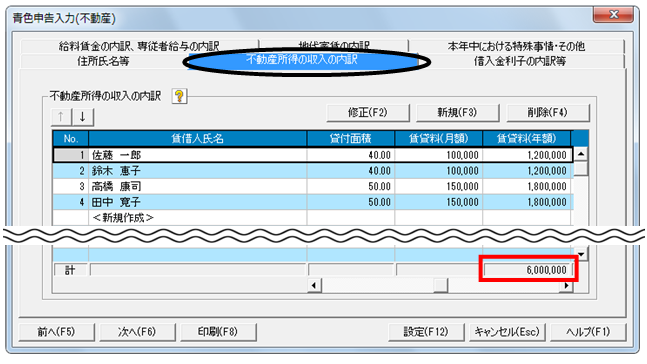
Task: Click 賃貸料(年額) column header
Action: coord(527,139)
